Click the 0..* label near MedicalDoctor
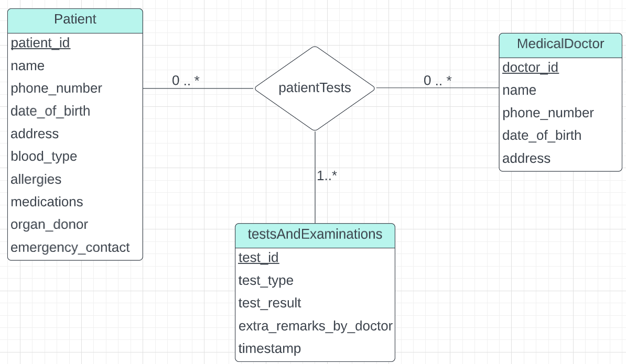Image resolution: width=626 pixels, height=364 pixels. (x=437, y=81)
